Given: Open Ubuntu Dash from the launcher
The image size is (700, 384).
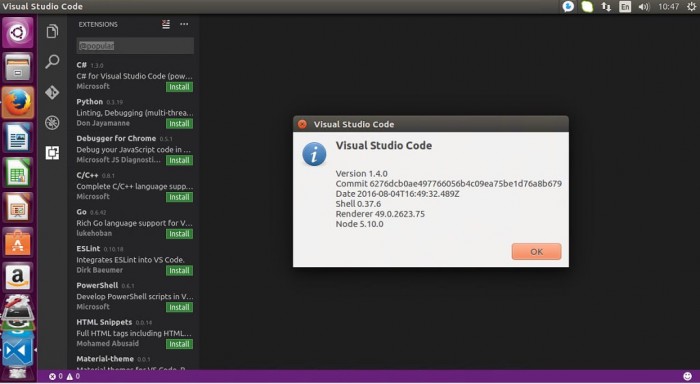Looking at the screenshot, I should (17, 33).
